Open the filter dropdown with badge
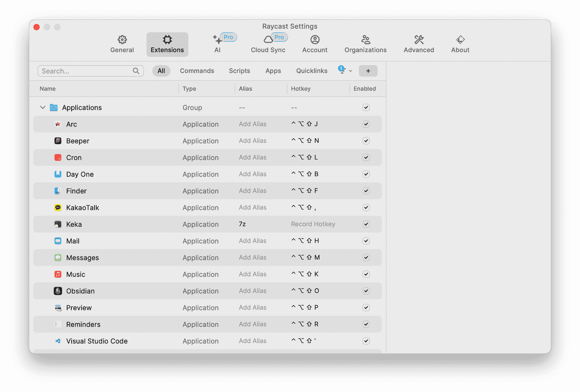Image resolution: width=580 pixels, height=392 pixels. coord(345,70)
